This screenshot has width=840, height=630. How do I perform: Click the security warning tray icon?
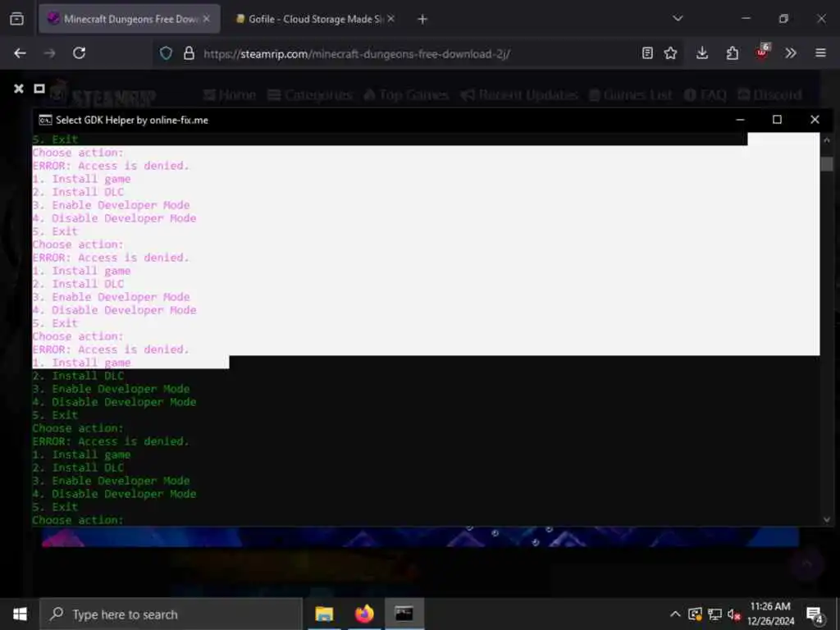(695, 614)
